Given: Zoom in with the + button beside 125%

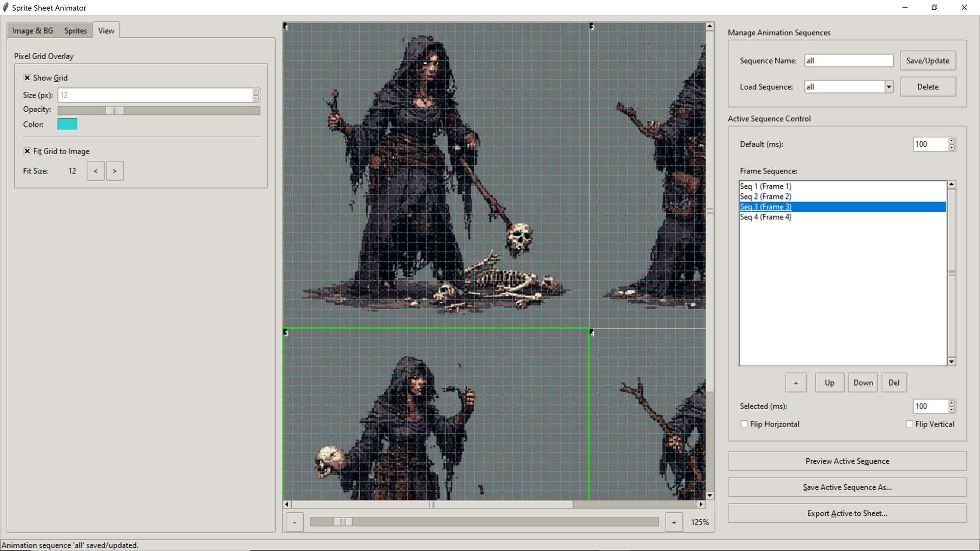Looking at the screenshot, I should tap(674, 522).
